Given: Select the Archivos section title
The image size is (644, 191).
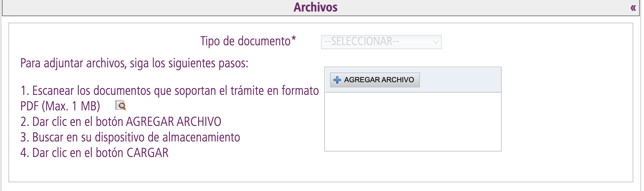Looking at the screenshot, I should tap(316, 7).
